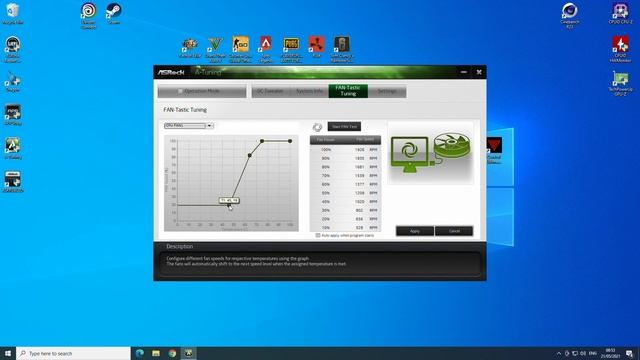
Task: Launch the Grand Theft Auto V shortcut
Action: pos(215,49)
